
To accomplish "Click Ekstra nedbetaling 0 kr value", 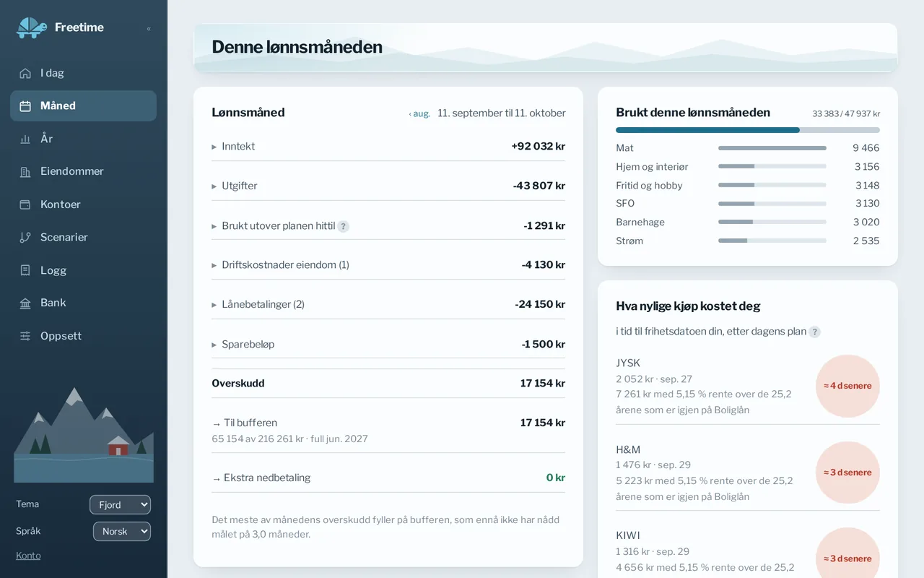I will coord(556,478).
